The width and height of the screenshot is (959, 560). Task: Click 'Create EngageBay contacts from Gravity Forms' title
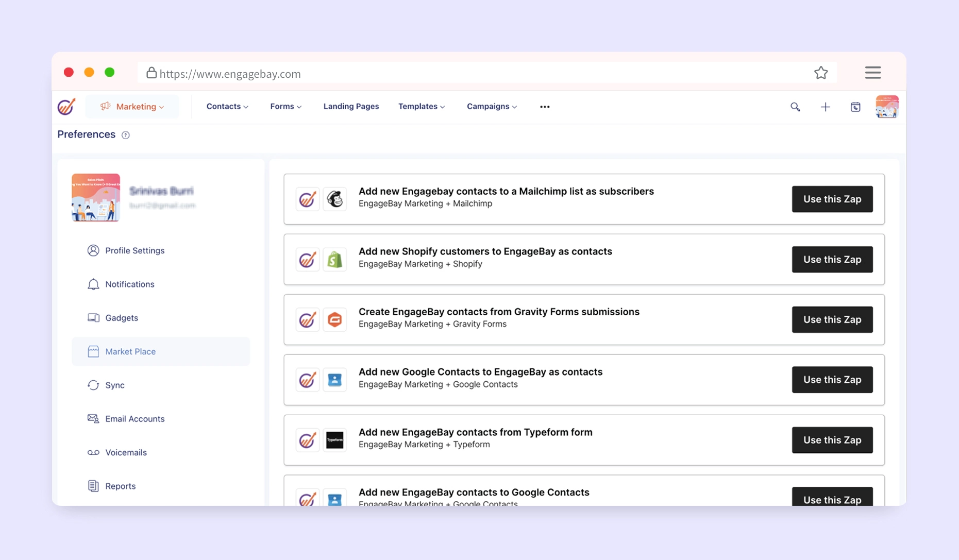tap(499, 312)
